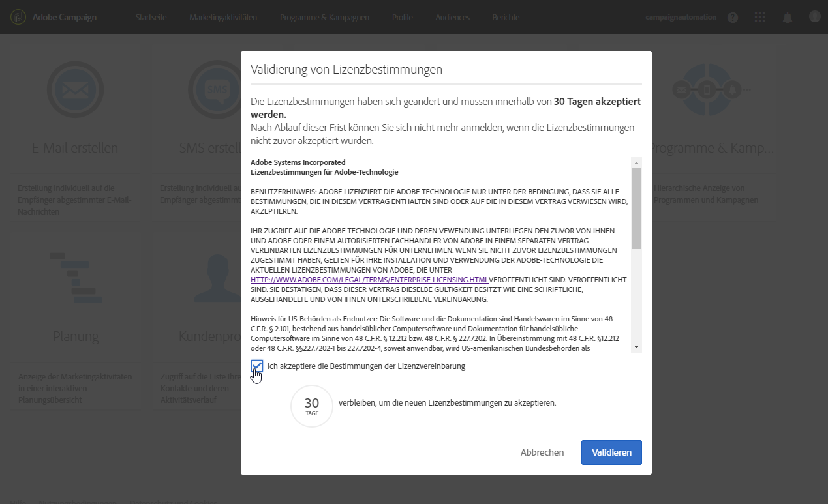Click the E-Mail erstellen card title
Image resolution: width=828 pixels, height=504 pixels.
coord(75,148)
